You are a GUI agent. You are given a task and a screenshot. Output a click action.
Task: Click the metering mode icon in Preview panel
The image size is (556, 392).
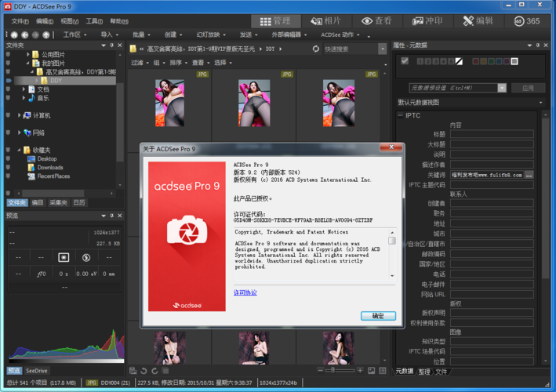64,257
